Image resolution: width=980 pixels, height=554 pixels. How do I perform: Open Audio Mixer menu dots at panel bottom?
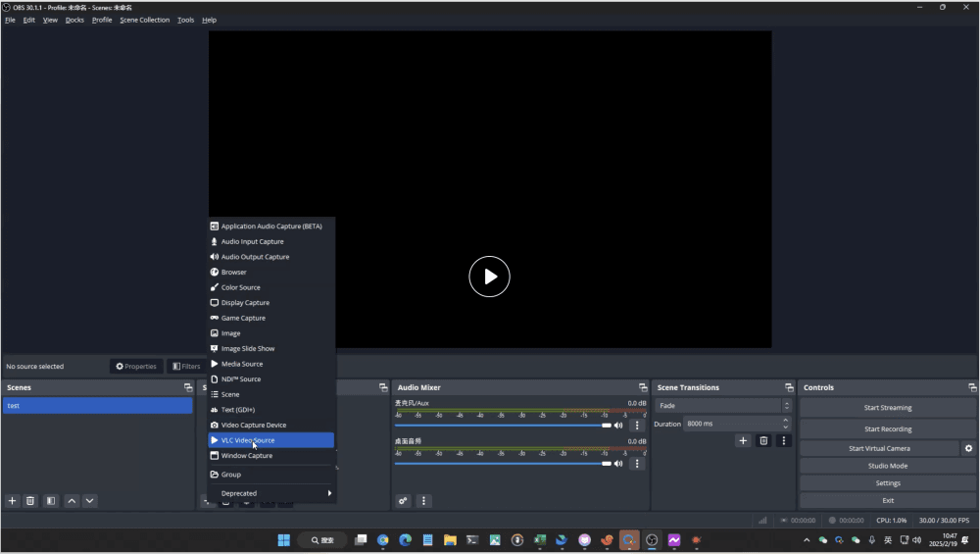pyautogui.click(x=423, y=501)
